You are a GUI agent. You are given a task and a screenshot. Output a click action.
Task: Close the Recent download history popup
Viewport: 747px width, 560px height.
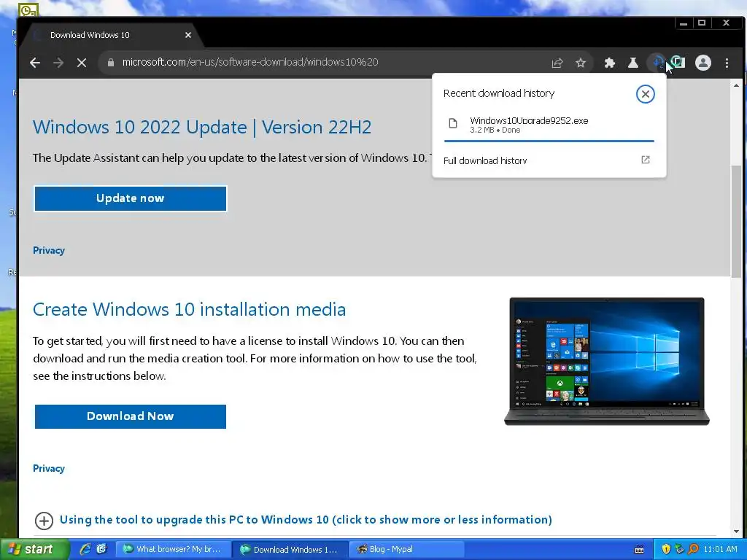(x=645, y=94)
